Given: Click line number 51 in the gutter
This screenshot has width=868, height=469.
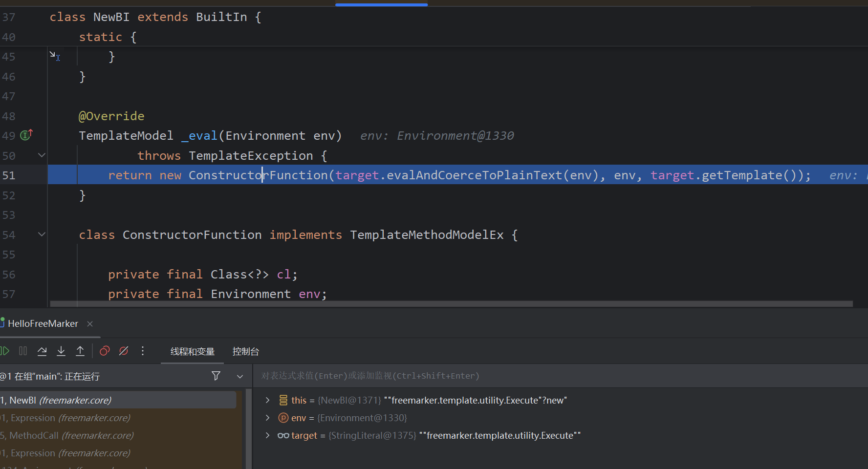Looking at the screenshot, I should (x=9, y=175).
